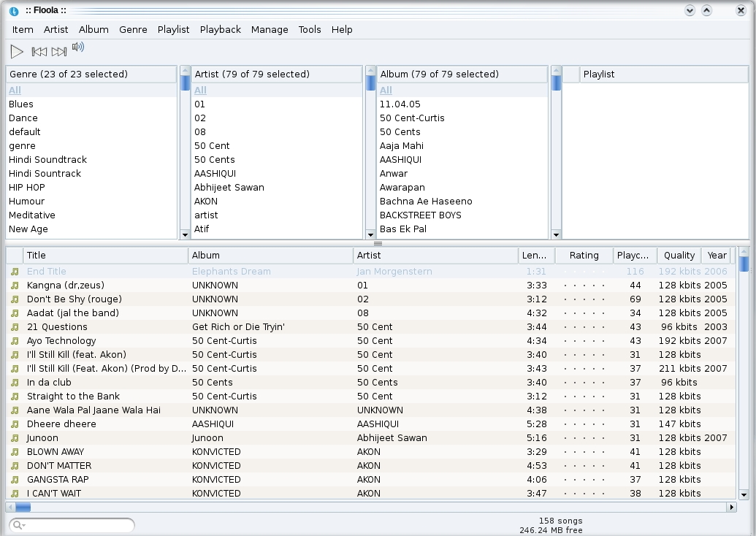Sort songs by Rating column header

(x=584, y=256)
